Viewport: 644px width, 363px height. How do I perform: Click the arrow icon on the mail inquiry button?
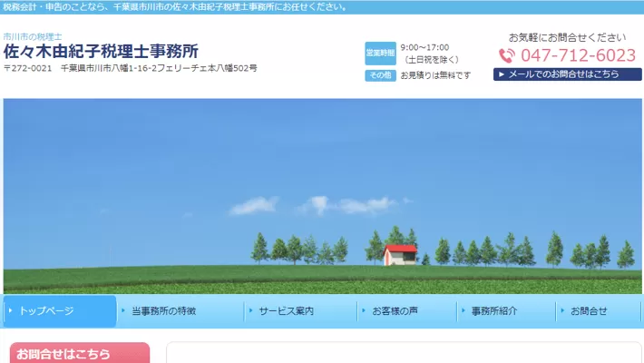click(501, 74)
